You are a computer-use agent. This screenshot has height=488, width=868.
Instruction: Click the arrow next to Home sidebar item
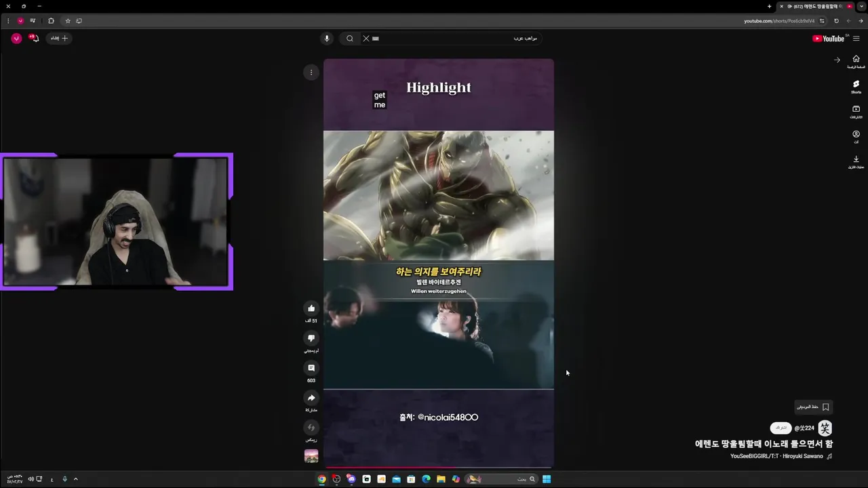point(837,60)
